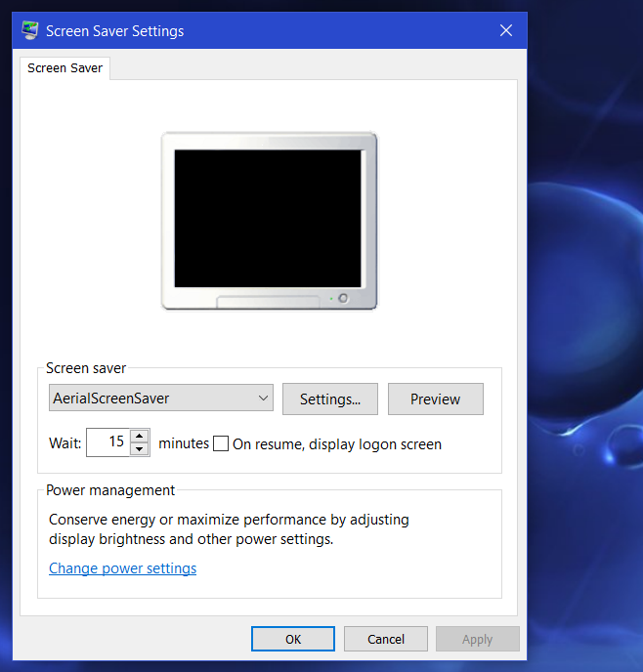Open the AerialScreenSaver dropdown list
Viewport: 643px width, 672px height.
pyautogui.click(x=160, y=398)
